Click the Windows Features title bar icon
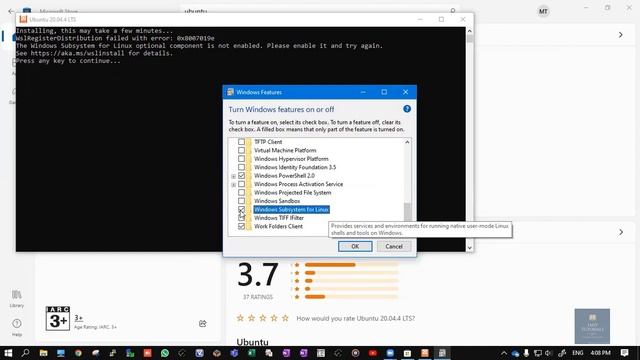The height and width of the screenshot is (360, 640). 230,92
